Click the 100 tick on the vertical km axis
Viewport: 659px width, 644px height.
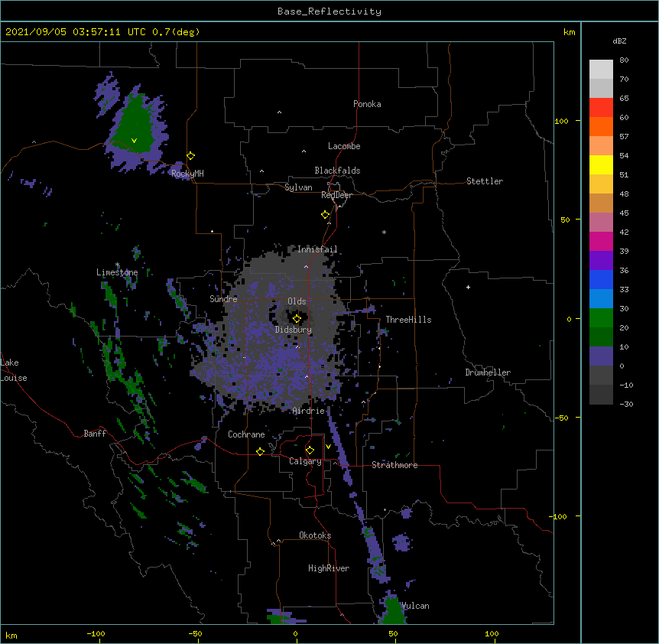(561, 121)
